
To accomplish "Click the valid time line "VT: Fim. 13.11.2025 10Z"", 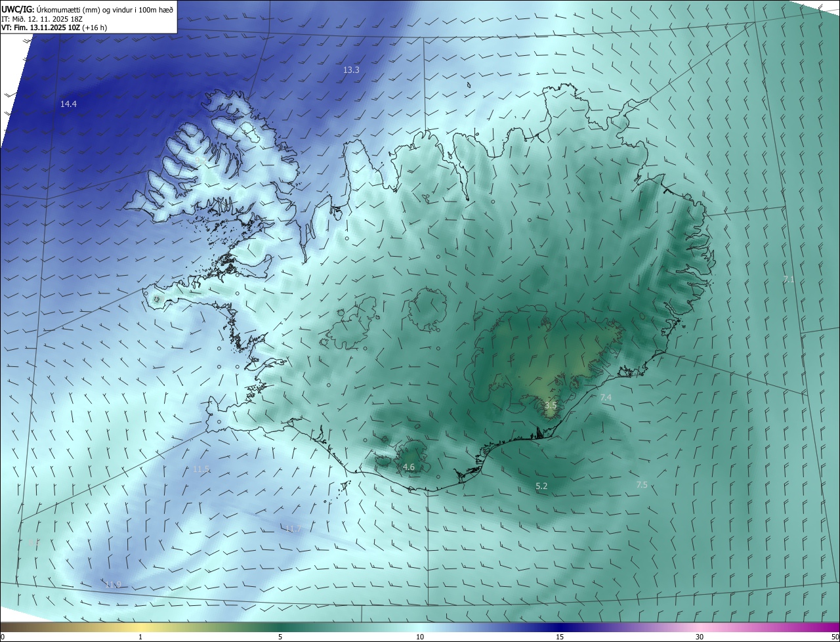I will tap(39, 28).
